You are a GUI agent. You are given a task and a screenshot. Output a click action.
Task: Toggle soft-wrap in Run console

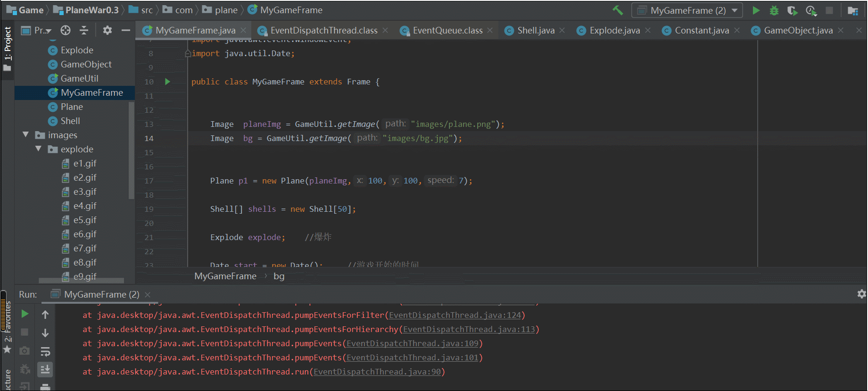(x=45, y=351)
